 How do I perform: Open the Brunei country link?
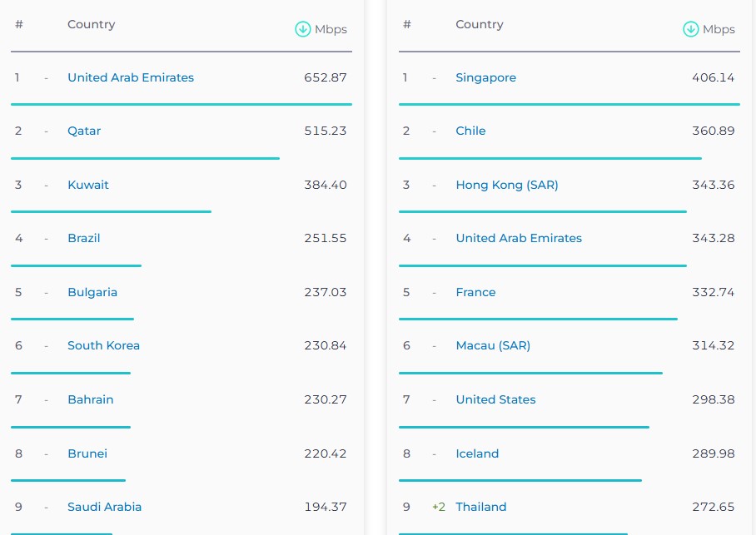tap(87, 453)
